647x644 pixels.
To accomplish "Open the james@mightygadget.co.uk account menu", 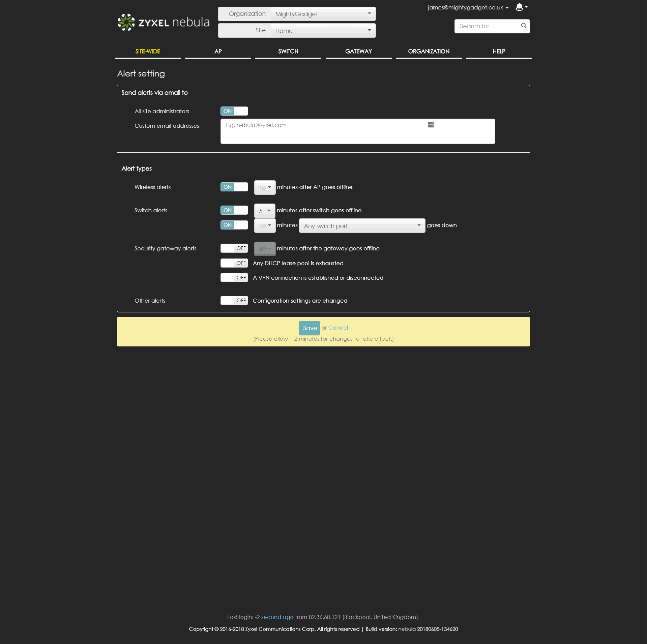I will pos(468,7).
